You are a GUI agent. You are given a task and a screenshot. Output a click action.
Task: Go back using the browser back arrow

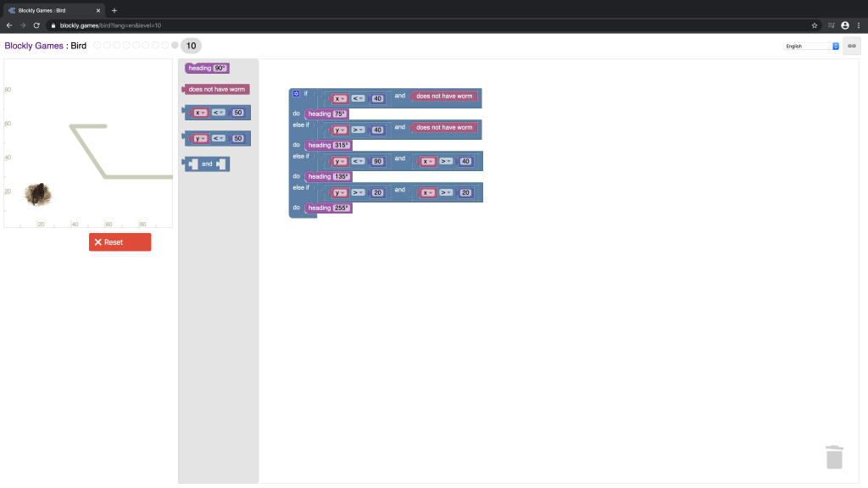[x=9, y=25]
